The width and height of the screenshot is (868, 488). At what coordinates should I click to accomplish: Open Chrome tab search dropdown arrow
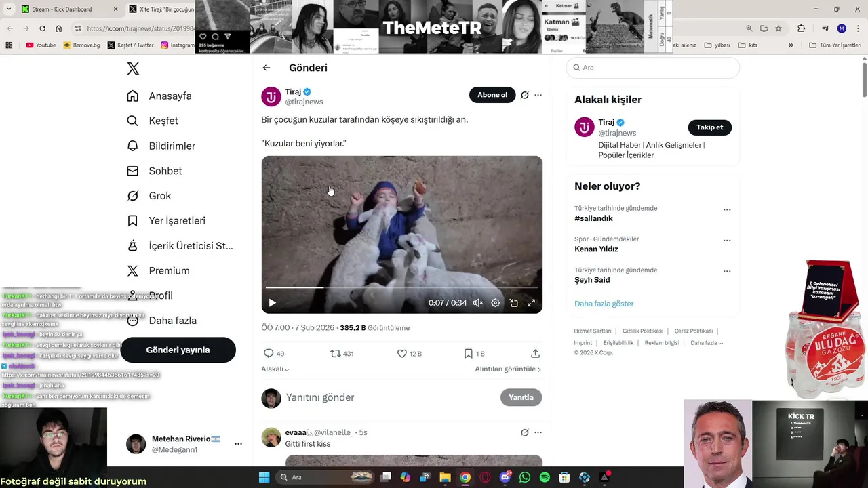coord(9,9)
